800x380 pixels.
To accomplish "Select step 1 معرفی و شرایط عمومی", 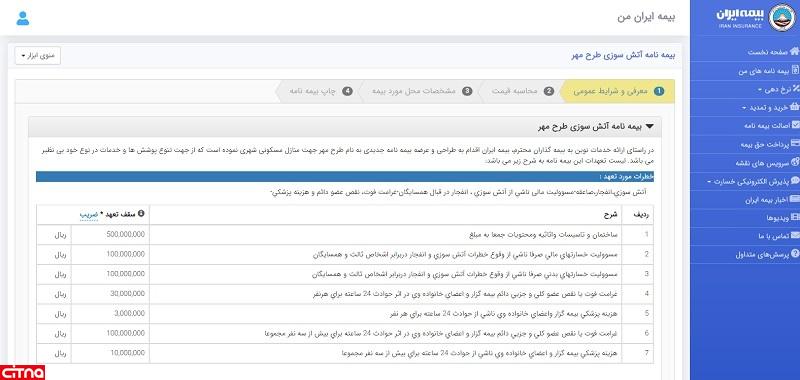I will click(618, 91).
